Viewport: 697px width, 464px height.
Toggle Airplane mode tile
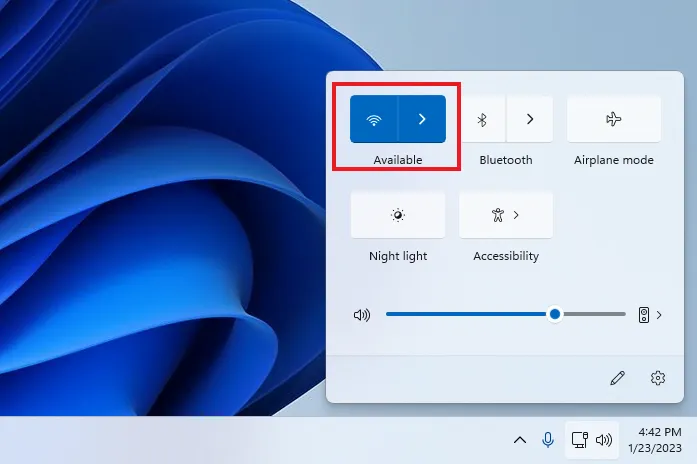pyautogui.click(x=614, y=119)
